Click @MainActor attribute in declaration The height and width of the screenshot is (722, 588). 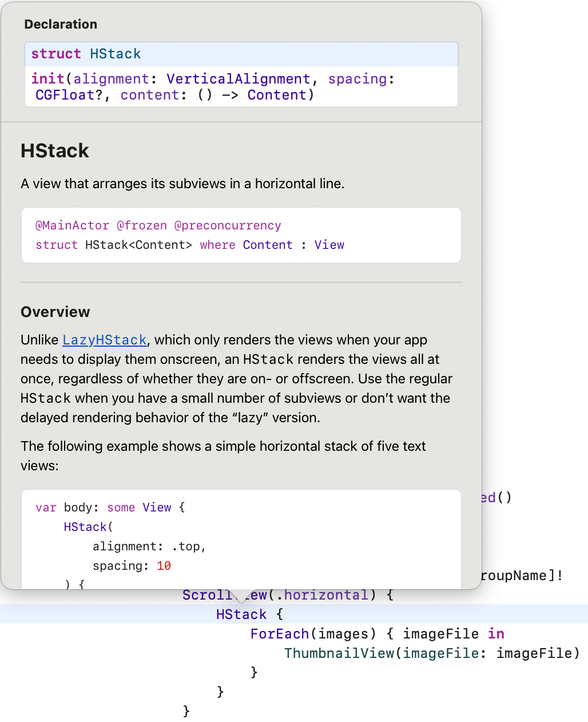point(72,225)
